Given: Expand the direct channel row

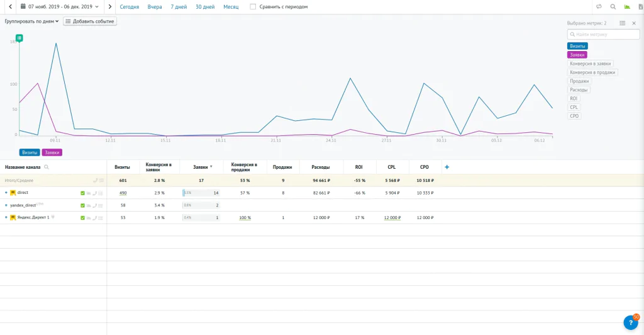Looking at the screenshot, I should click(x=6, y=193).
